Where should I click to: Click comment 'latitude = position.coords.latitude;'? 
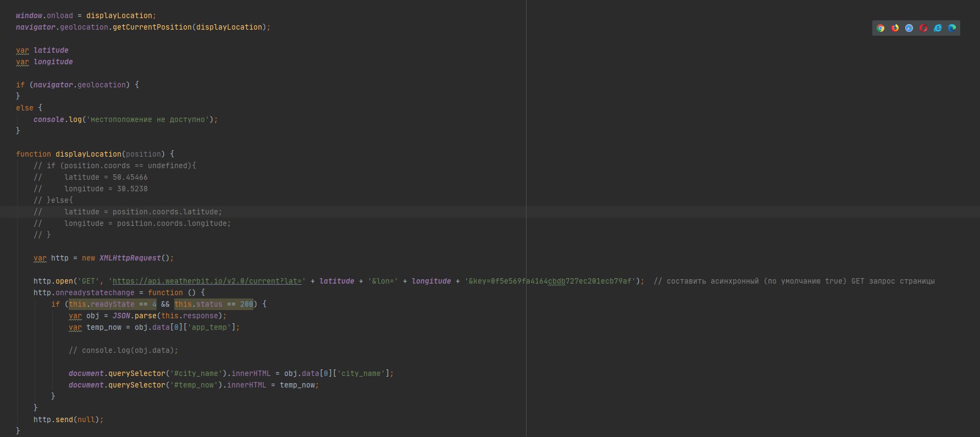click(143, 212)
